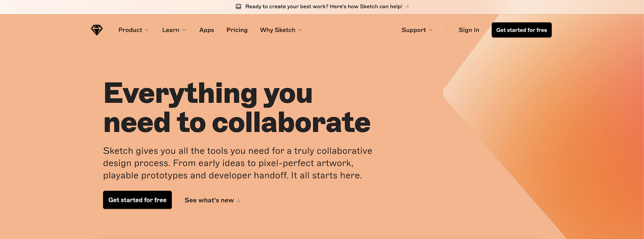The image size is (644, 239).
Task: Click the hero Get started for free button
Action: point(138,200)
